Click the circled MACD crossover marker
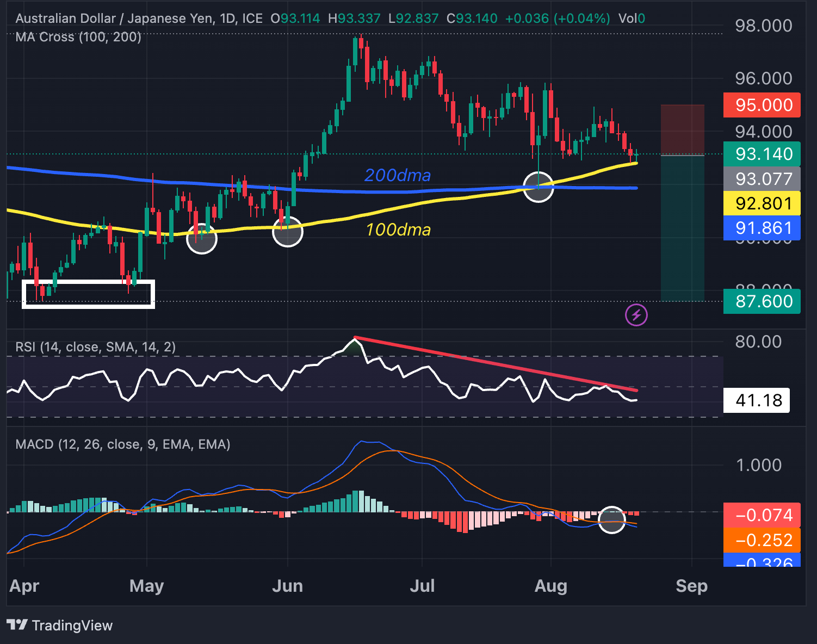817x644 pixels. pyautogui.click(x=612, y=521)
